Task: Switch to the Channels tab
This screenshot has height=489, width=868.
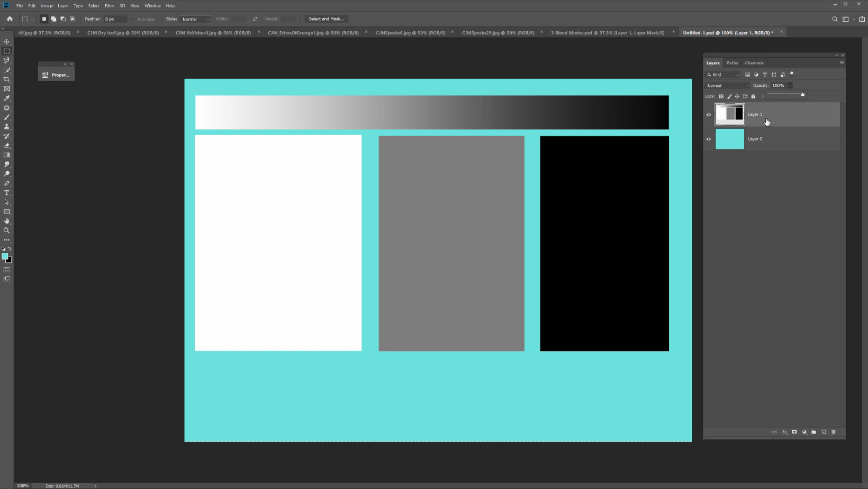Action: pyautogui.click(x=754, y=63)
